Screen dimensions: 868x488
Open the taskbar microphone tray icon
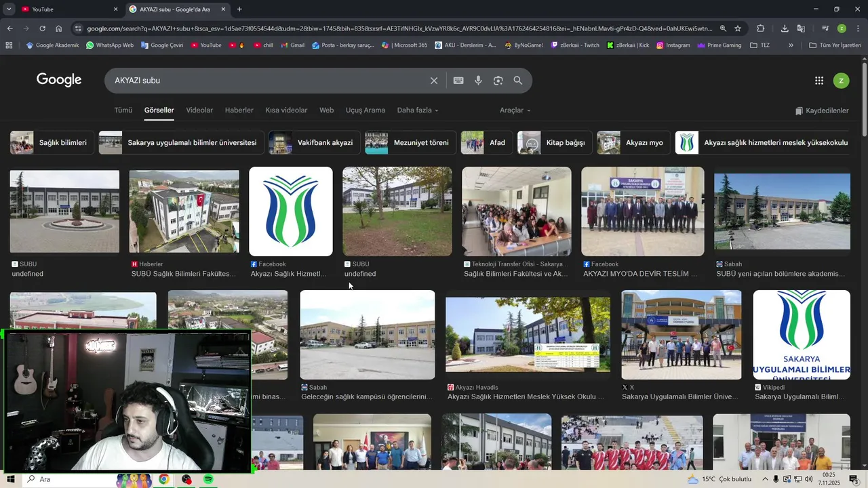[x=776, y=479]
